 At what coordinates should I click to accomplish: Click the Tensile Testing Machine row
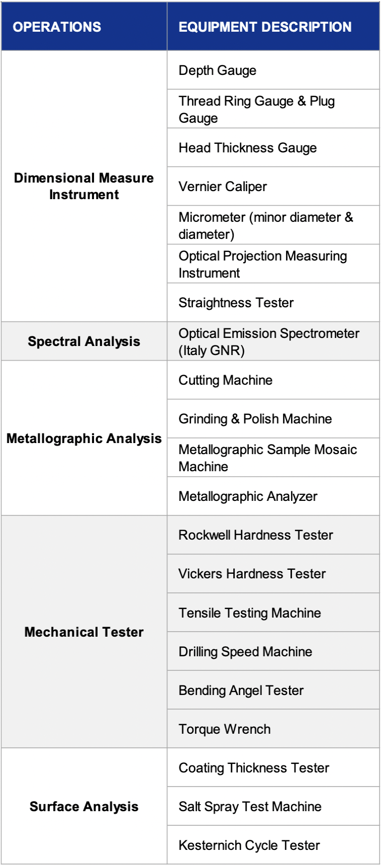pos(273,613)
